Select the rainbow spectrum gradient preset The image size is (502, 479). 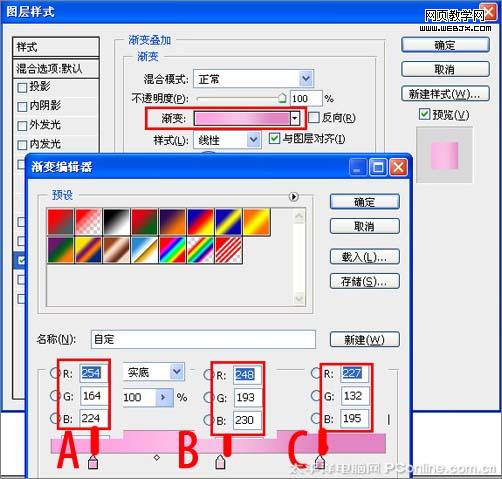[x=173, y=250]
